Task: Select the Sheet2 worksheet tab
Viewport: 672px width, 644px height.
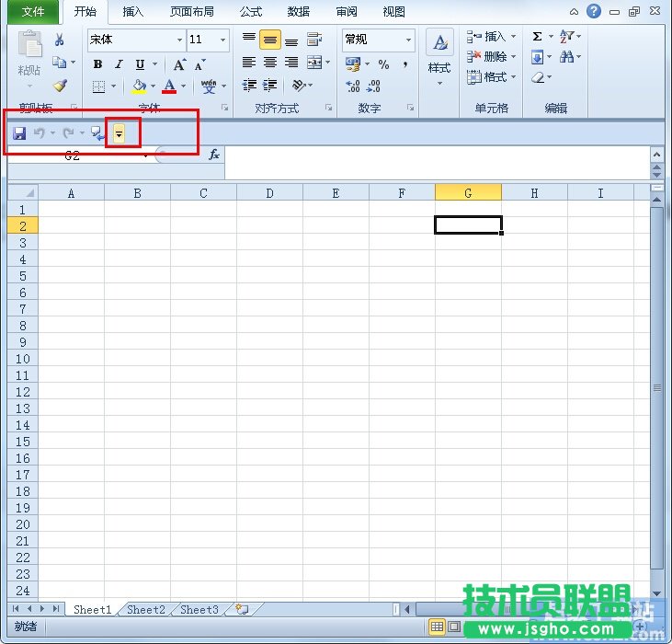Action: coord(146,609)
